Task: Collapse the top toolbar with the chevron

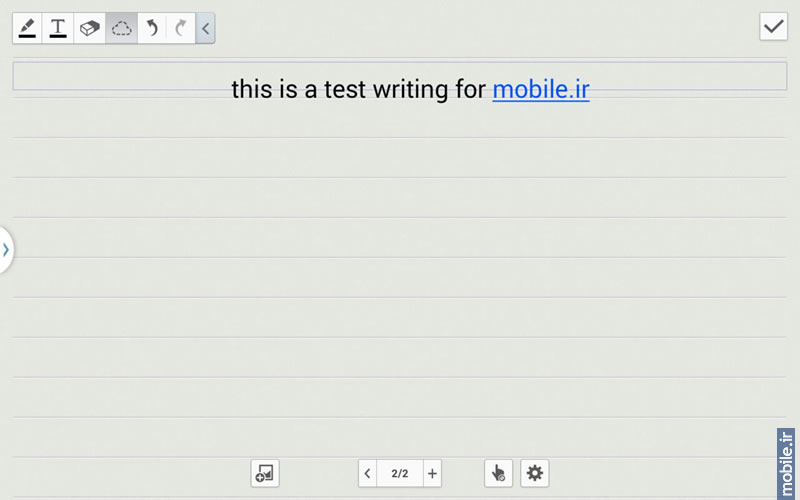Action: (x=205, y=28)
